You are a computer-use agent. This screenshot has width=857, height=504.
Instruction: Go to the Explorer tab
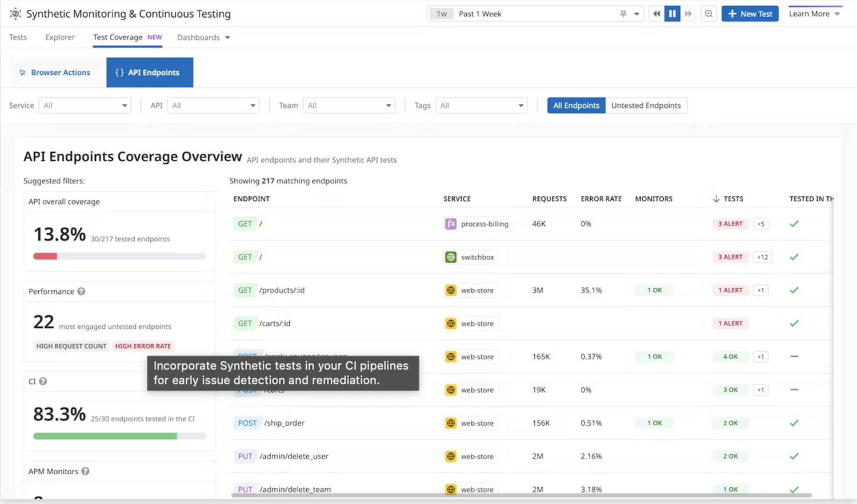point(60,37)
